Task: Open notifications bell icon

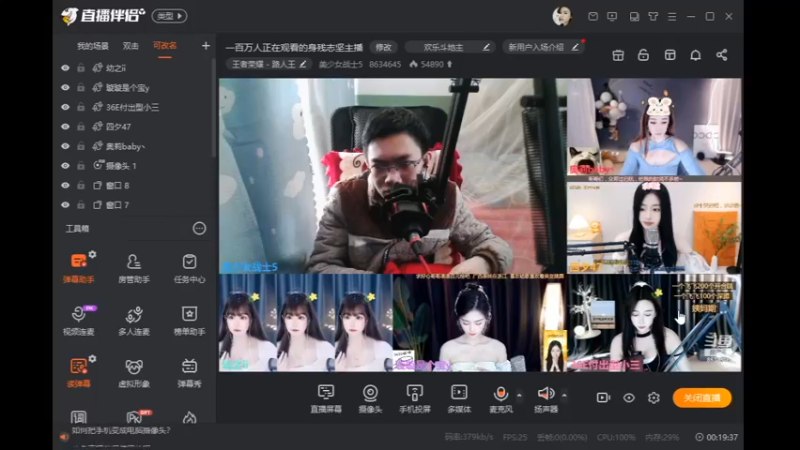Action: [695, 55]
